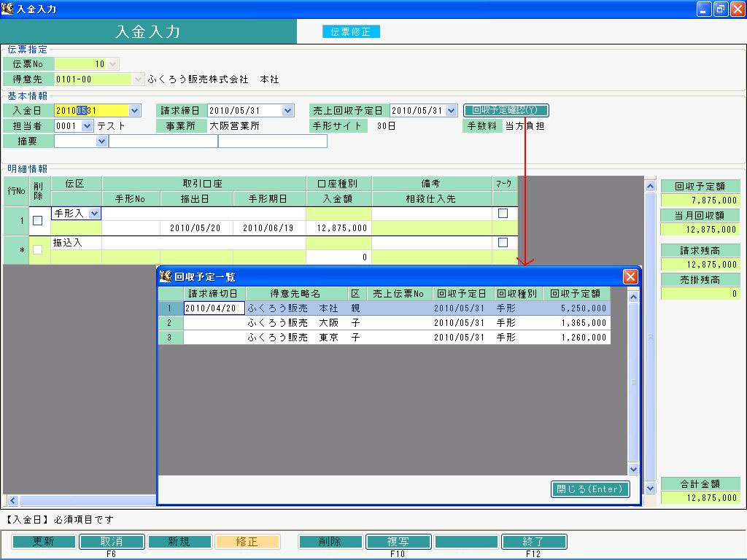Click 明細情報 grid scroll down arrow

pos(650,488)
